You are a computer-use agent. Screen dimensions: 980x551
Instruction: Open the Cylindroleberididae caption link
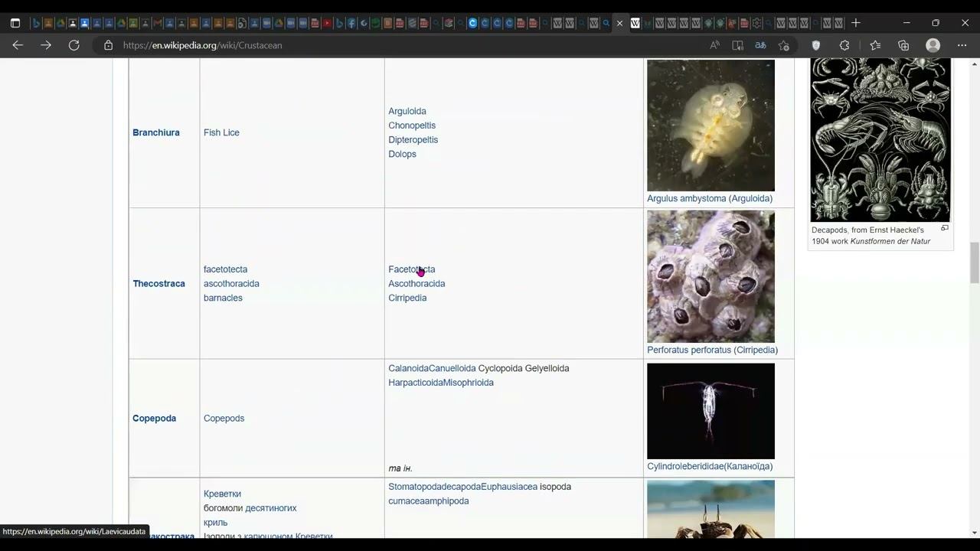(x=710, y=466)
